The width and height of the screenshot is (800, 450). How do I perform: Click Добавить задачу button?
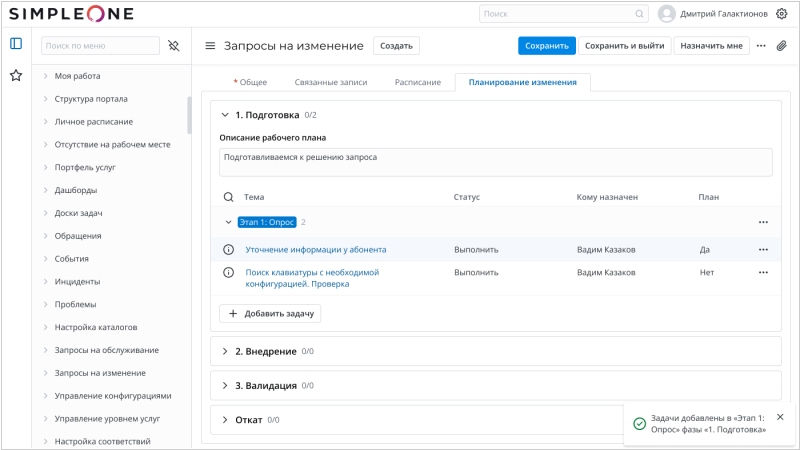tap(270, 313)
